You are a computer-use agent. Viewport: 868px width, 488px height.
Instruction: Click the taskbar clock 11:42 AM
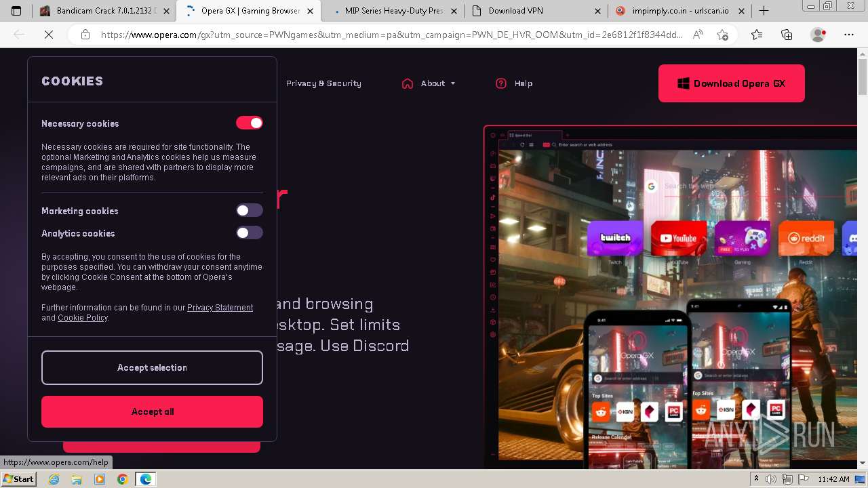point(833,479)
